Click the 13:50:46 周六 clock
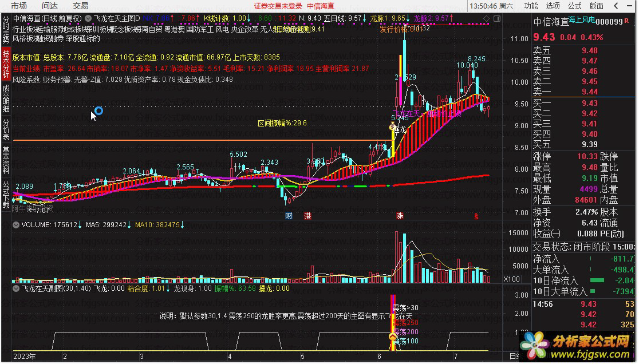 [491, 6]
